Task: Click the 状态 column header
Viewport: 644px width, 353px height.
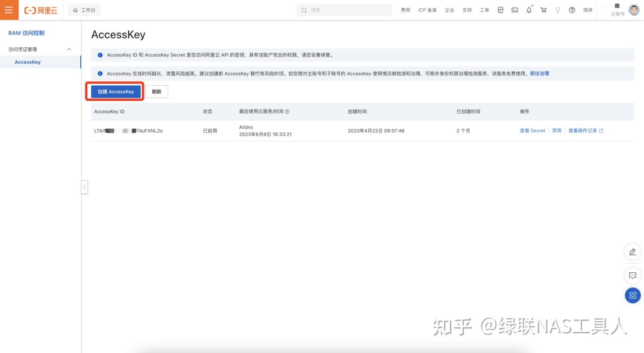Action: coord(208,111)
